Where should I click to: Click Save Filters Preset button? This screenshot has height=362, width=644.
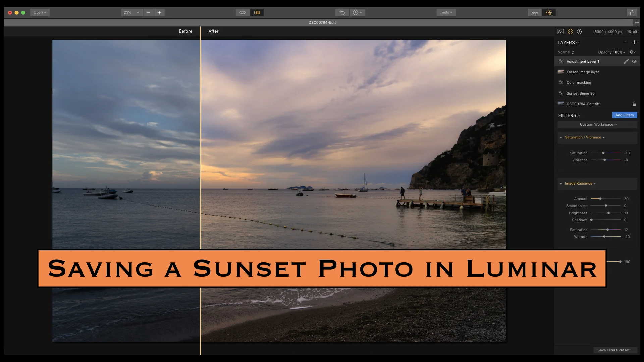(x=615, y=350)
